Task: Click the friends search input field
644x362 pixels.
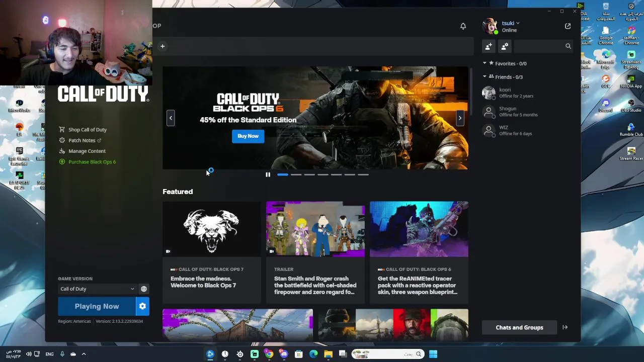Action: (x=538, y=46)
